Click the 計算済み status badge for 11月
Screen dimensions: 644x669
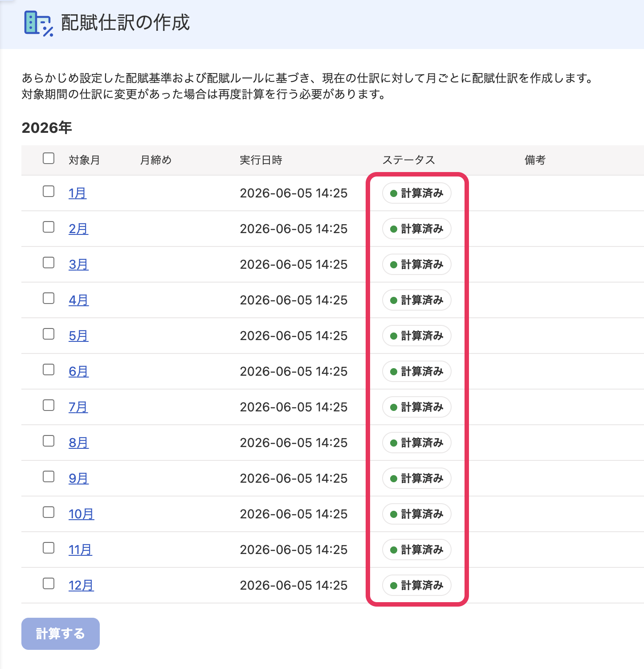(417, 550)
